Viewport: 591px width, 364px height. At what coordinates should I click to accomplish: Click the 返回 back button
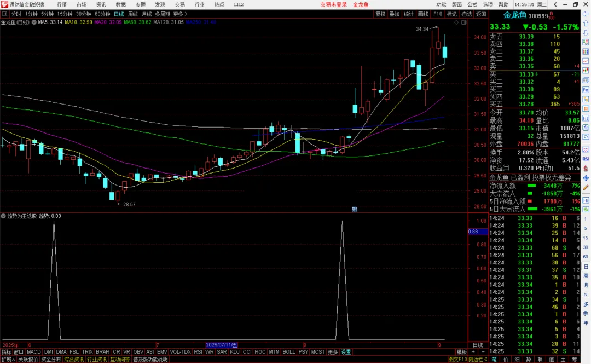[x=481, y=14]
